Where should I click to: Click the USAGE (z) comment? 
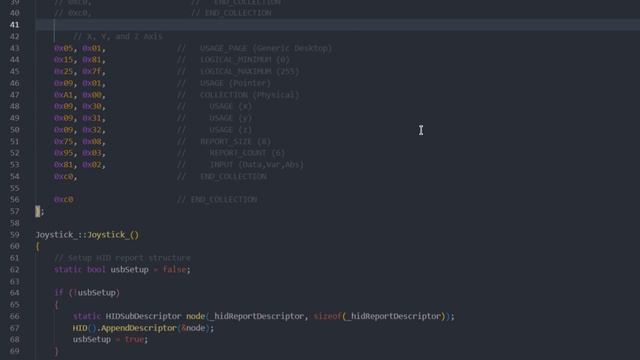click(x=231, y=130)
